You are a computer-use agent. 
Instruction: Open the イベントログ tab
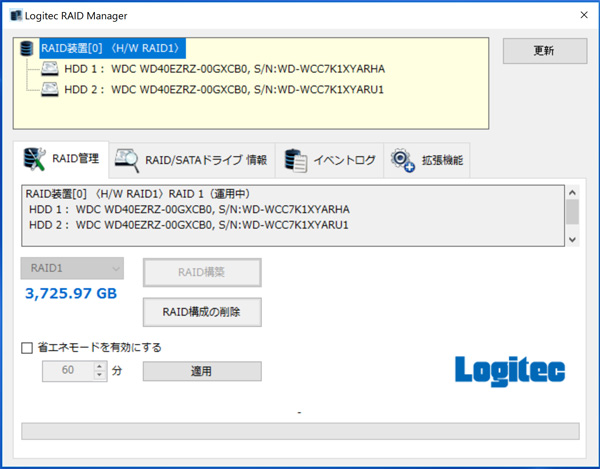tap(329, 160)
